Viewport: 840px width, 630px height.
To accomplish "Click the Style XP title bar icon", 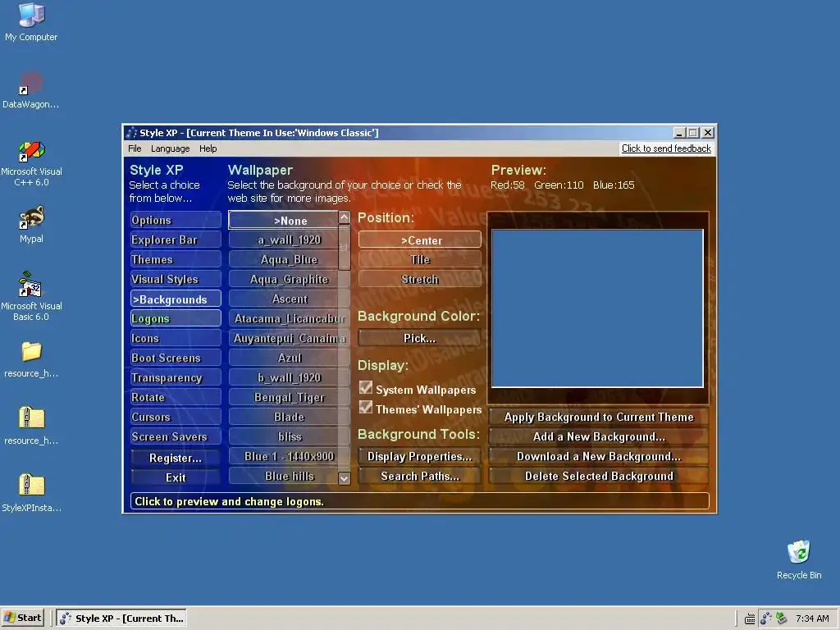I will [x=132, y=133].
